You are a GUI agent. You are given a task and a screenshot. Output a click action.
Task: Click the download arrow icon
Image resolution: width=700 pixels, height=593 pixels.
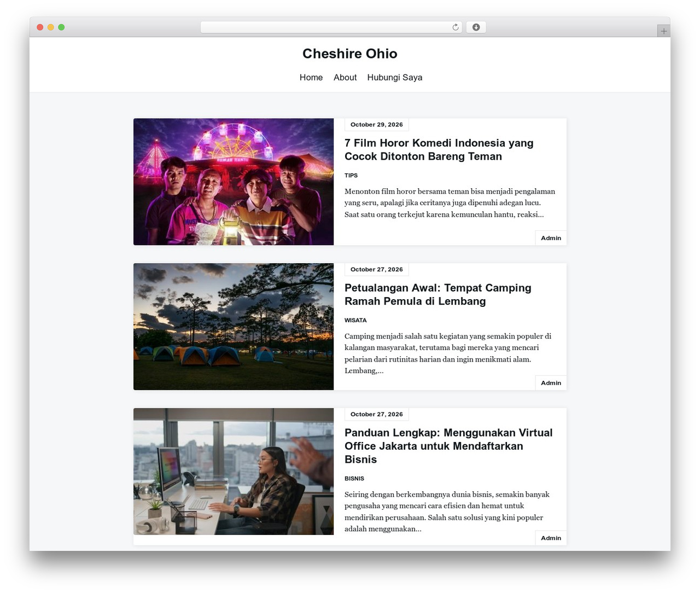click(x=476, y=27)
